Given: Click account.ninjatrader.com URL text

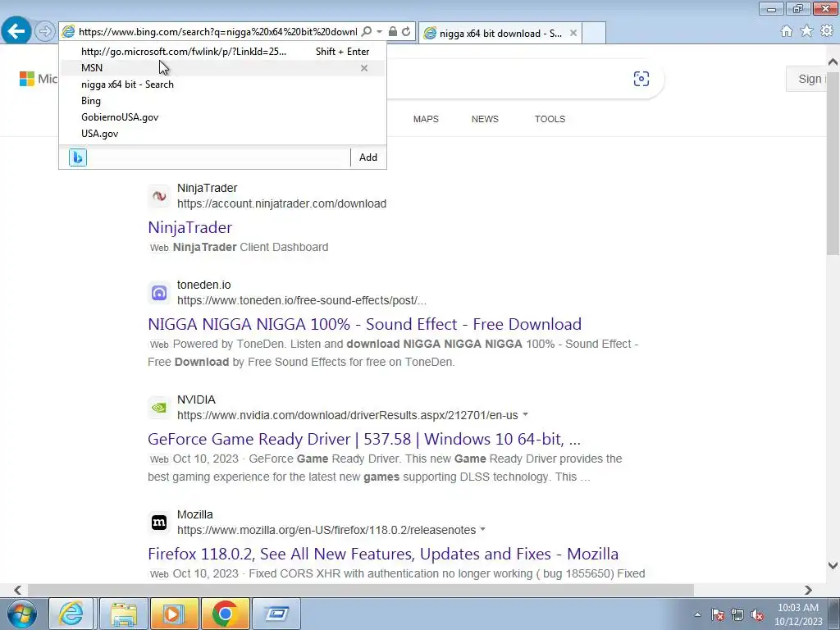Looking at the screenshot, I should click(x=282, y=203).
